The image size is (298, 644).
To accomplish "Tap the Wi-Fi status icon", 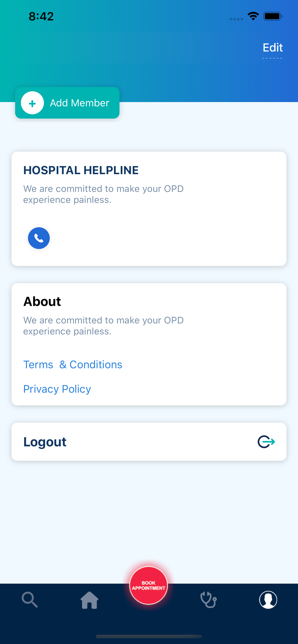I will point(253,16).
